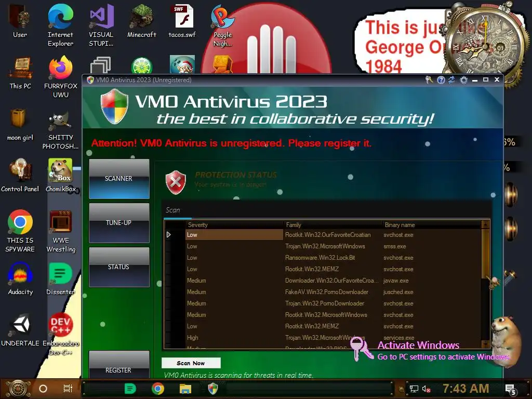Select the Trojan.Win32.MicrosoftWindows smss.exe row

(x=323, y=246)
